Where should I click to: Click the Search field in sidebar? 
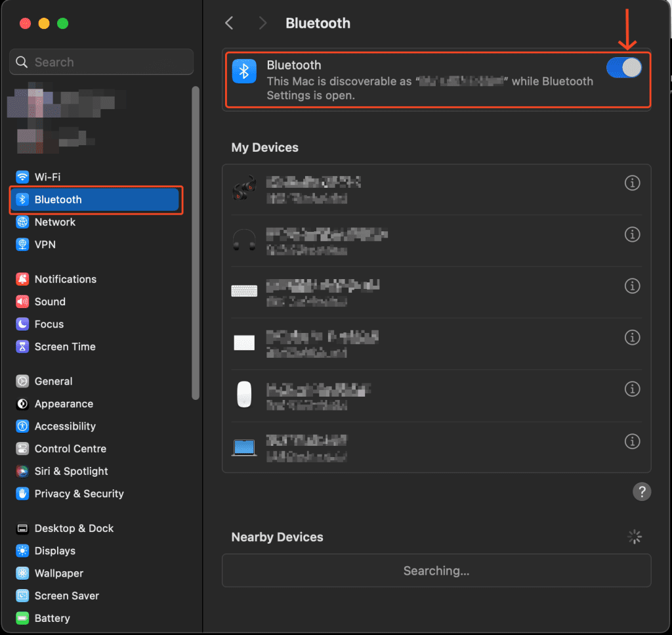pyautogui.click(x=102, y=62)
